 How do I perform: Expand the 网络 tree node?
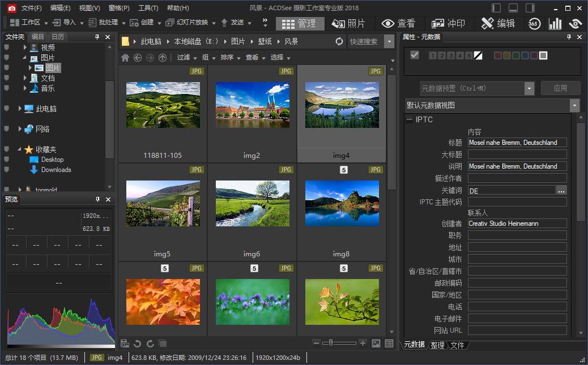pyautogui.click(x=19, y=129)
